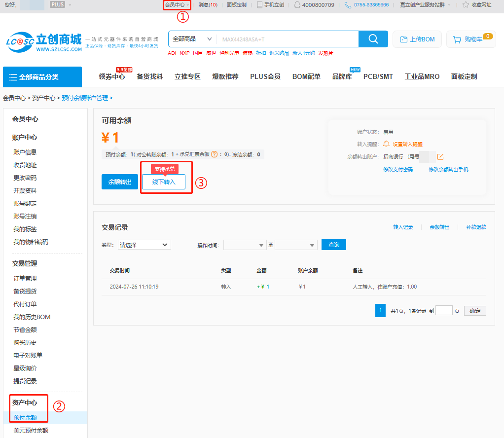Viewport: 504px width, 438px height.
Task: Click the LCSC 立创商城 logo
Action: click(44, 42)
